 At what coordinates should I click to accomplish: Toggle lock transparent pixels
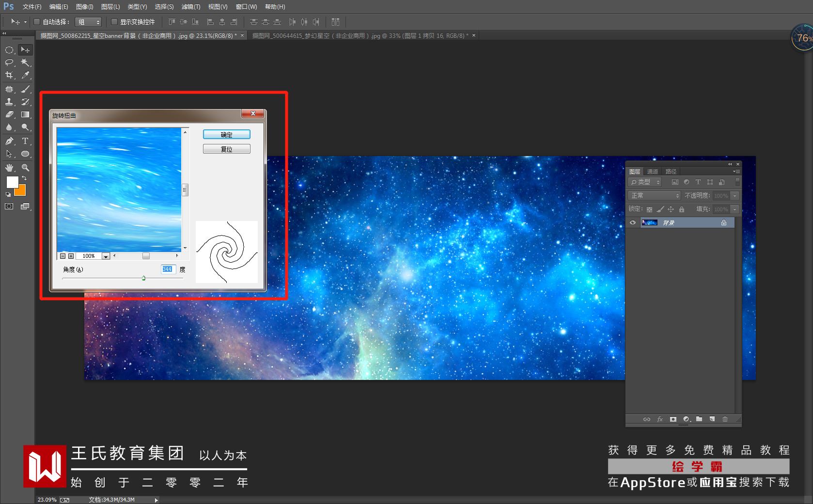pos(650,209)
